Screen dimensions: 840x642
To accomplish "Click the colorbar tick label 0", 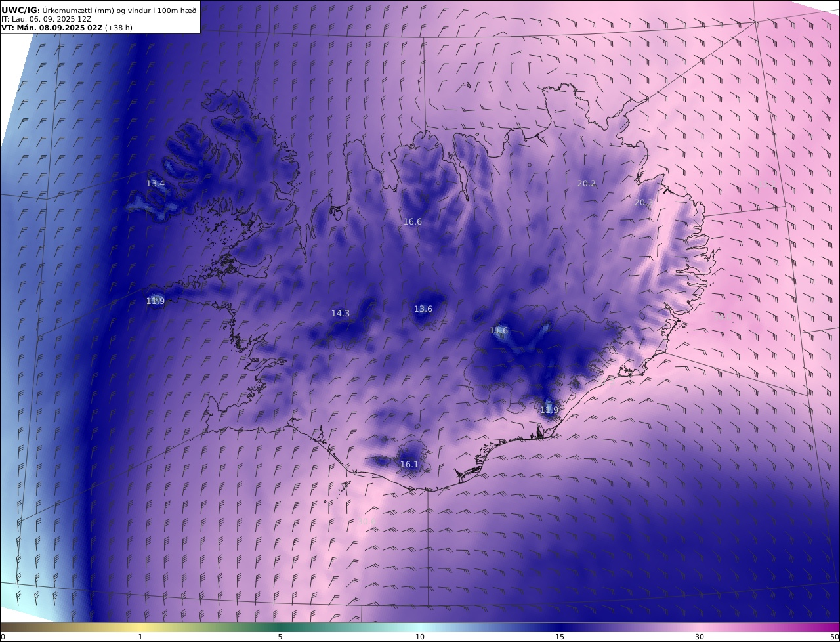I will pyautogui.click(x=3, y=637).
